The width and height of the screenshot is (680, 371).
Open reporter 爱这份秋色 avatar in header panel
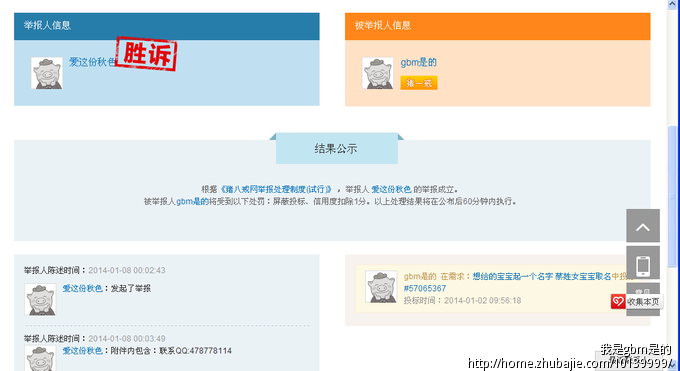(x=47, y=73)
